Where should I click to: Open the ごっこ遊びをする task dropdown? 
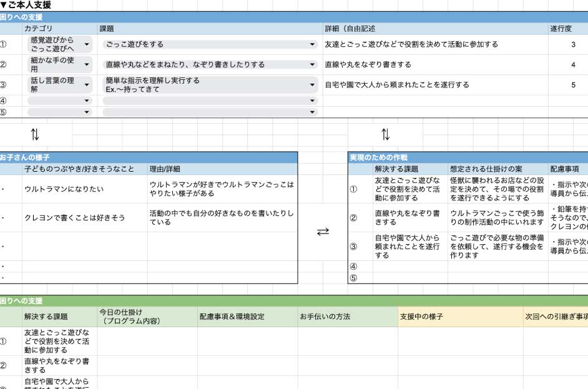pyautogui.click(x=312, y=45)
